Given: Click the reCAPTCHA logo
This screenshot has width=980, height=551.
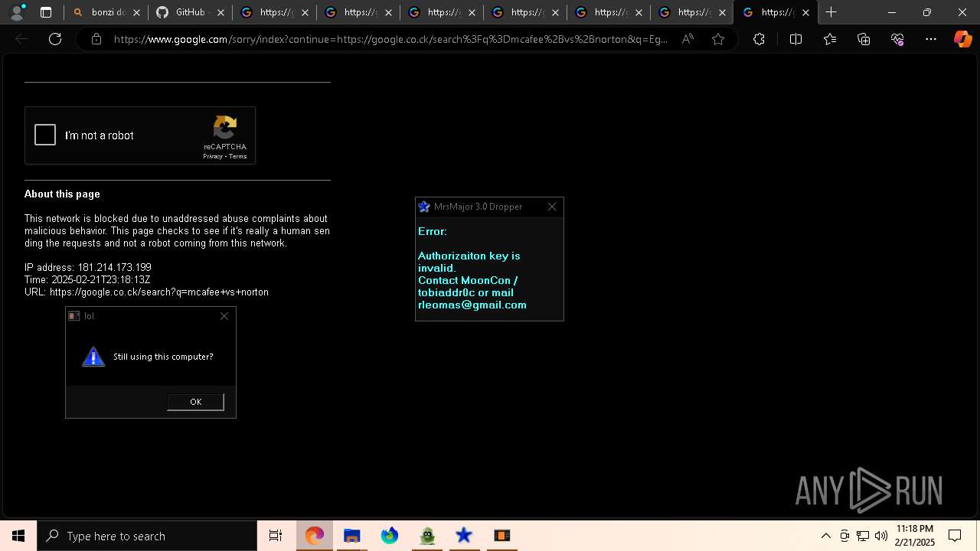Looking at the screenshot, I should tap(225, 127).
